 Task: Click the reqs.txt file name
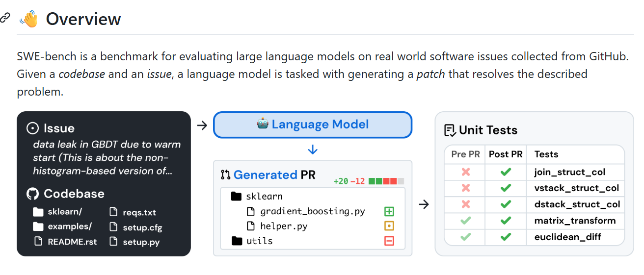(139, 213)
